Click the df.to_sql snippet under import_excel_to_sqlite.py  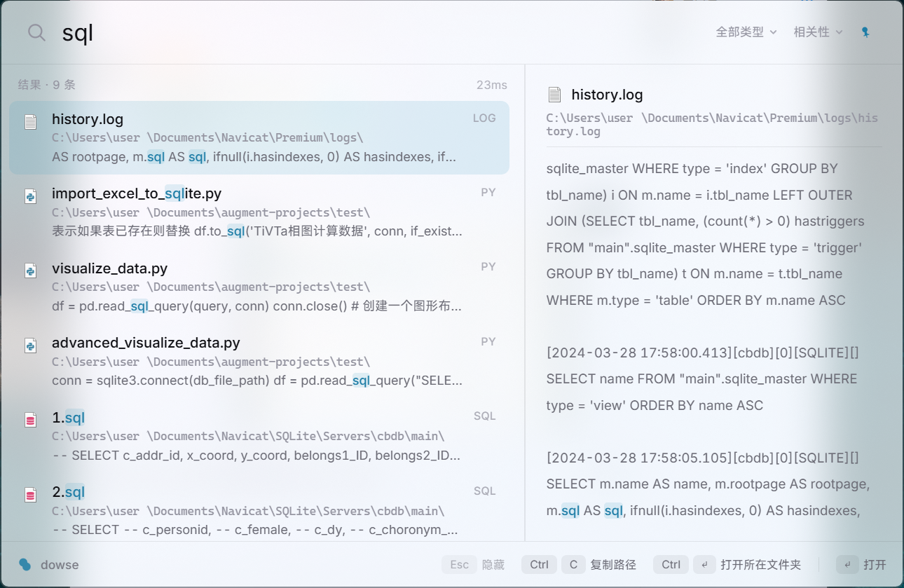(257, 231)
